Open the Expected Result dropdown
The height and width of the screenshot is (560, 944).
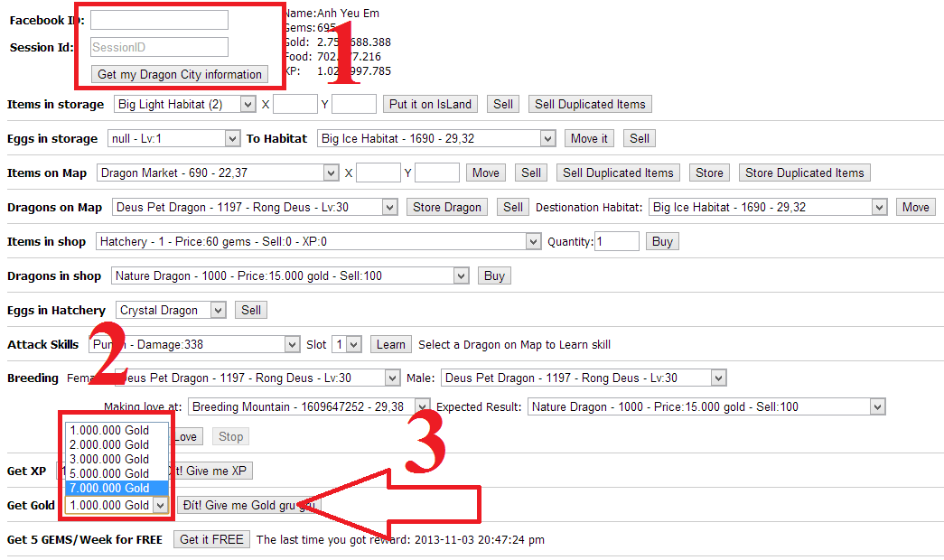click(706, 407)
